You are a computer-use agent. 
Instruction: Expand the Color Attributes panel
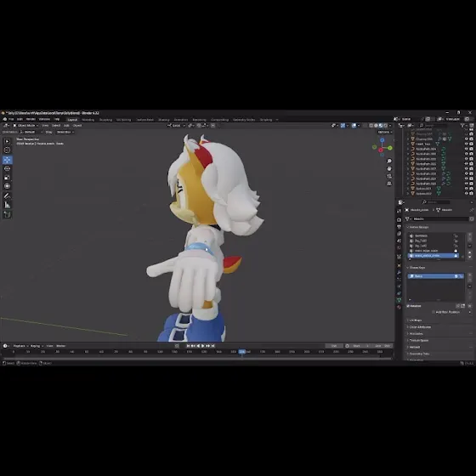(x=420, y=327)
